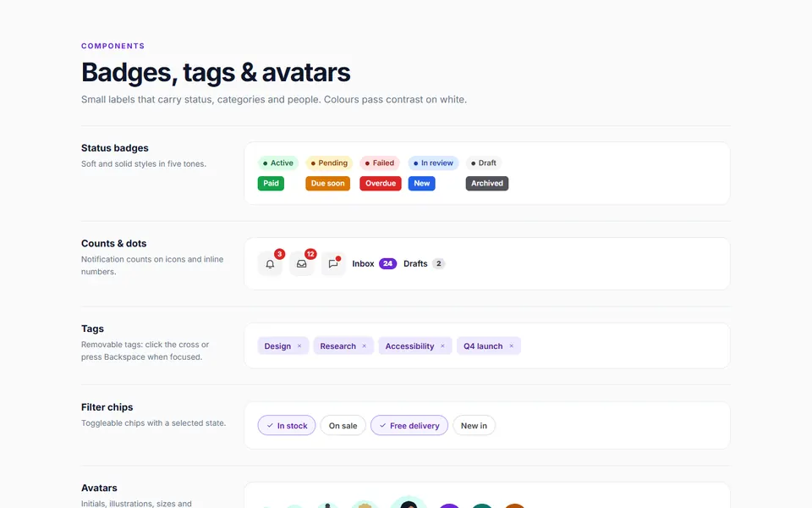Click the Status badges section heading
This screenshot has height=508, width=812.
point(115,148)
